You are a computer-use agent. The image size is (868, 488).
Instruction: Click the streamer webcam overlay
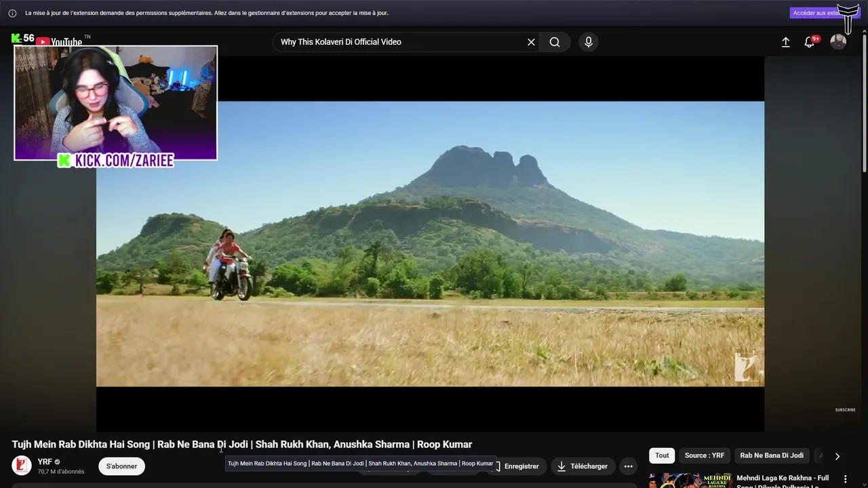[x=115, y=103]
